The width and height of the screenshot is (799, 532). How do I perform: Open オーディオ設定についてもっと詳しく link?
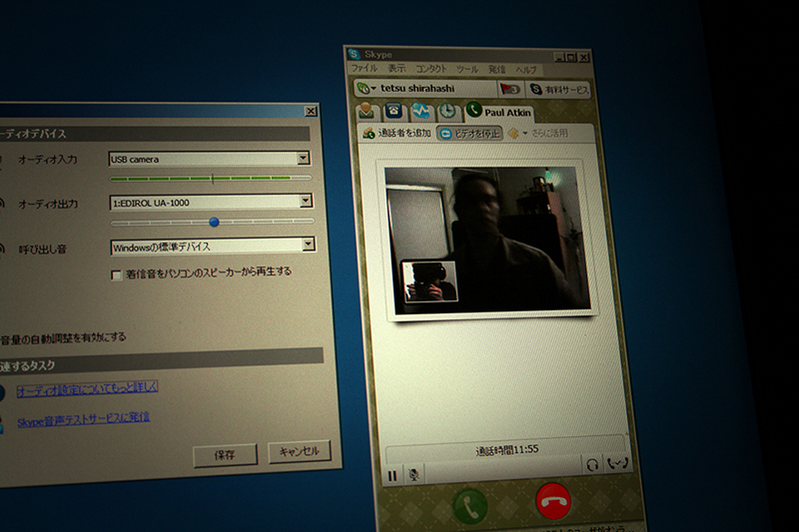point(87,389)
